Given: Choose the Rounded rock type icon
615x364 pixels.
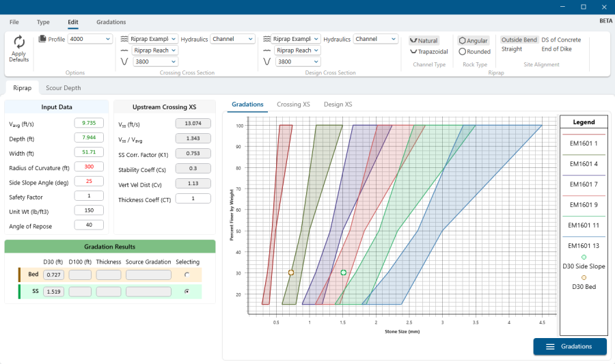Looking at the screenshot, I should click(463, 51).
